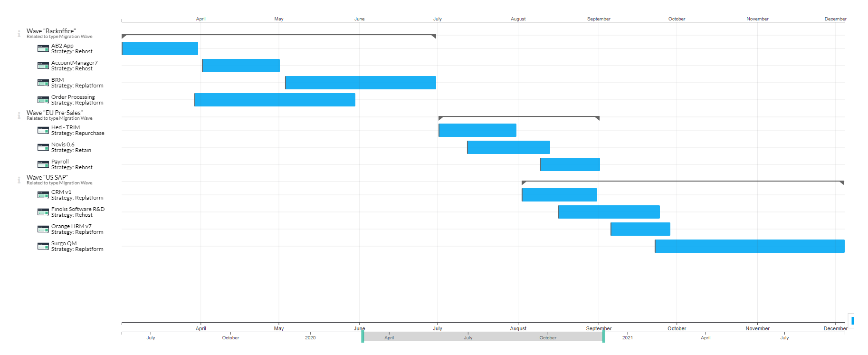Image resolution: width=868 pixels, height=355 pixels.
Task: Click the 2021 label in overview timeline
Action: (628, 338)
